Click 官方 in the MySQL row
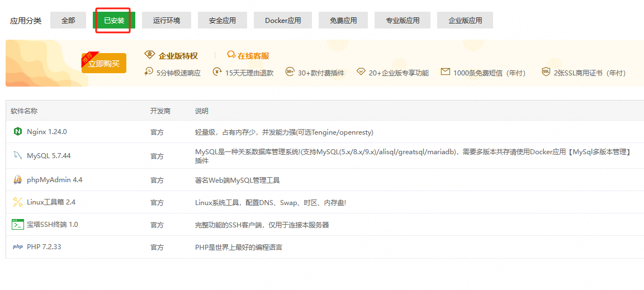644x290 pixels. pos(157,156)
